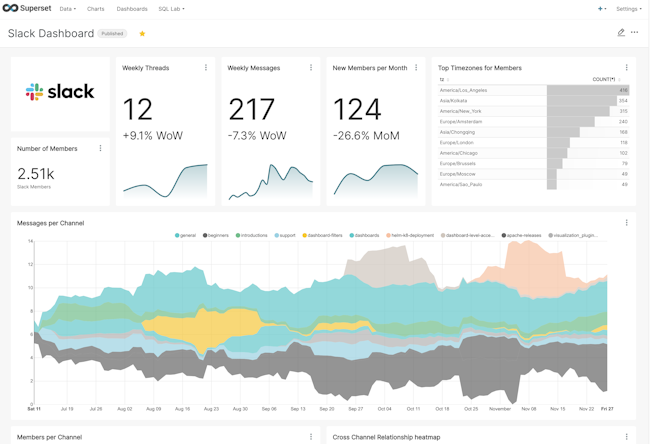Click the Messages per Channel chart title
650x444 pixels.
click(x=51, y=223)
